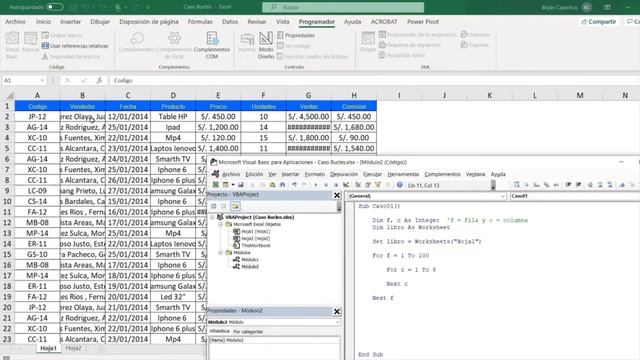
Task: Open the Complementos COM dialog
Action: coord(212,45)
